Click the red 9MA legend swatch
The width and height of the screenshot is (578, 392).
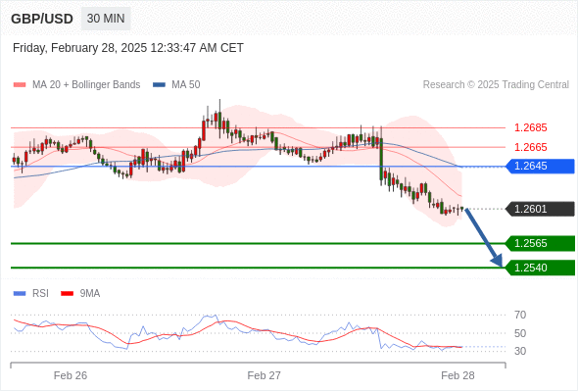click(x=67, y=294)
